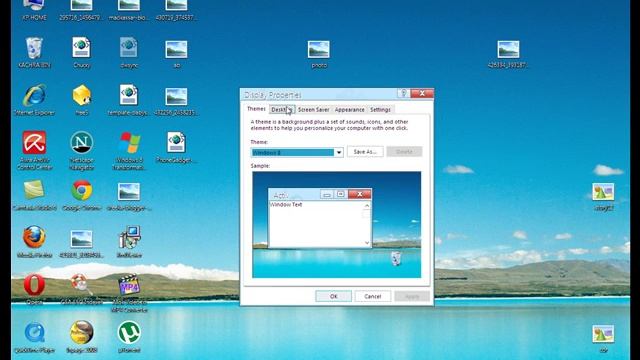Image resolution: width=640 pixels, height=360 pixels.
Task: Select the image file starting with 426384
Action: (x=508, y=54)
